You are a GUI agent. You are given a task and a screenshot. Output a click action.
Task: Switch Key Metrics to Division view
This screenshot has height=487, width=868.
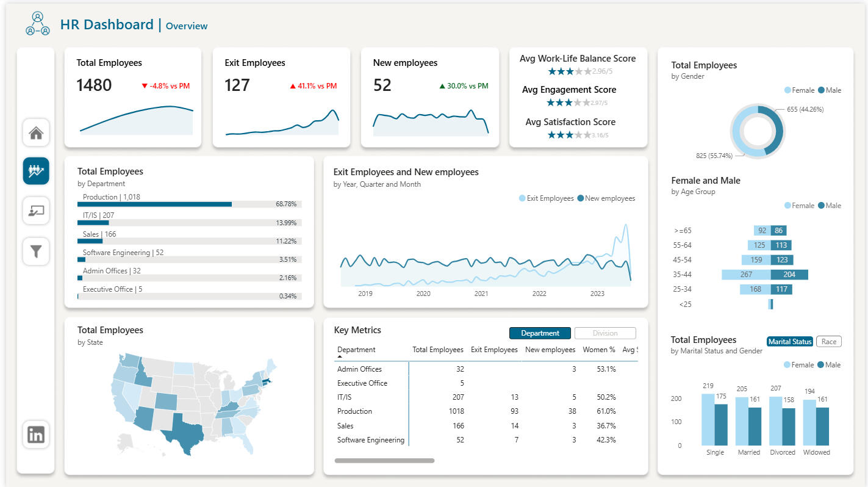click(x=604, y=333)
